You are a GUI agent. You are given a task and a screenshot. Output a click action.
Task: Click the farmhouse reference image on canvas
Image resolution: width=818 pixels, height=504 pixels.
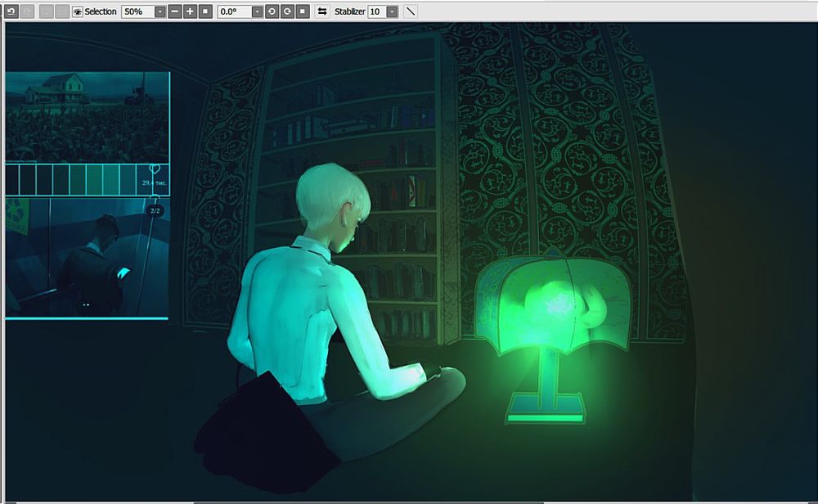pyautogui.click(x=88, y=117)
